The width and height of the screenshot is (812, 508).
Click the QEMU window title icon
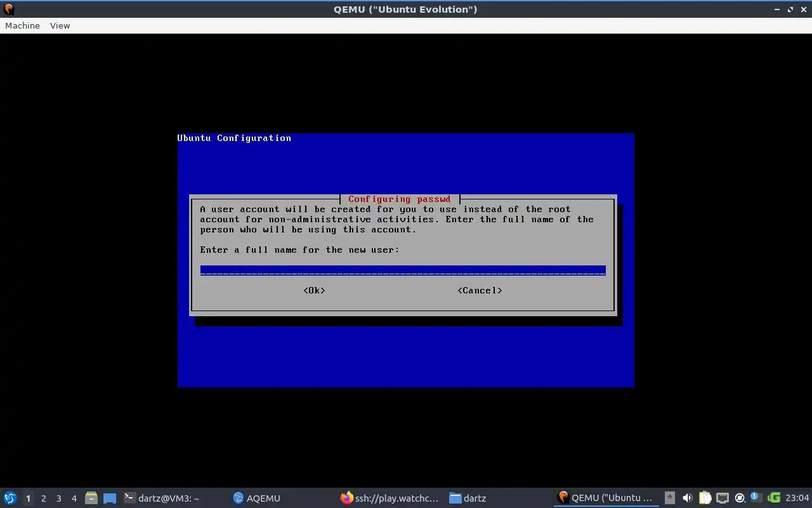9,9
